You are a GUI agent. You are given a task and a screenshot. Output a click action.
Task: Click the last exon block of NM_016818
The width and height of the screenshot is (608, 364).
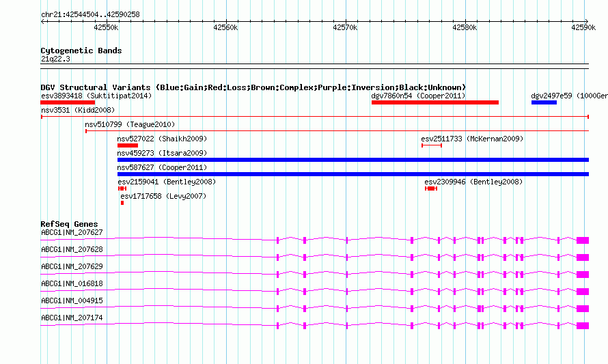point(583,292)
